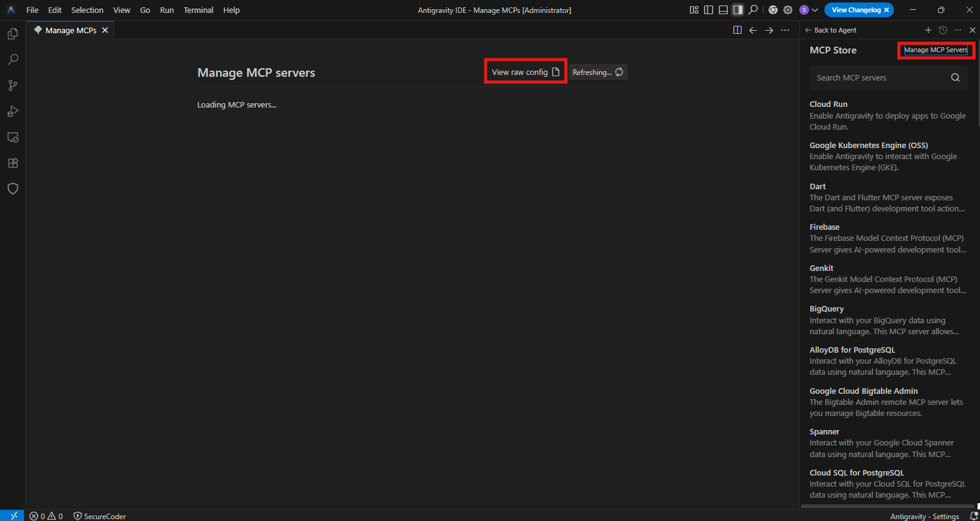This screenshot has height=521, width=980.
Task: Open the shield security view in activity bar
Action: coord(12,189)
